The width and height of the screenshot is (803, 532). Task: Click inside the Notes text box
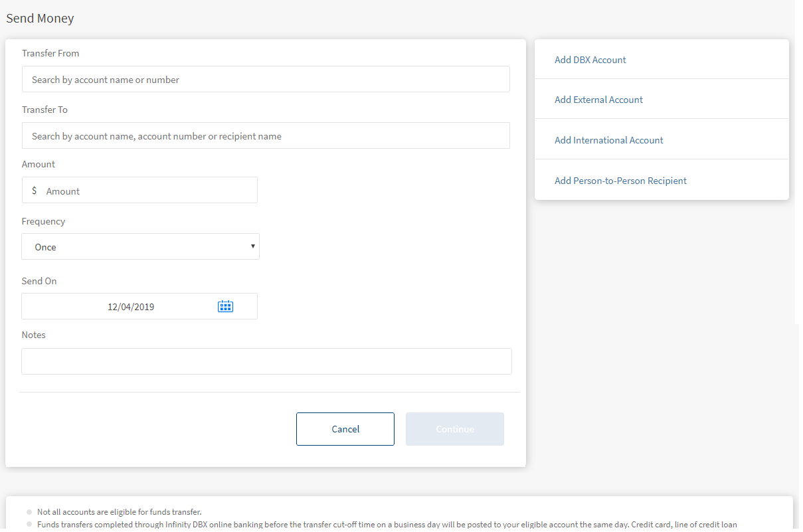266,361
